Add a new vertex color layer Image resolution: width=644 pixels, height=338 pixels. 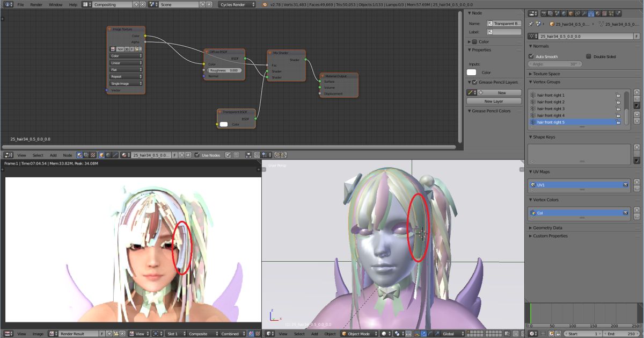click(x=636, y=210)
